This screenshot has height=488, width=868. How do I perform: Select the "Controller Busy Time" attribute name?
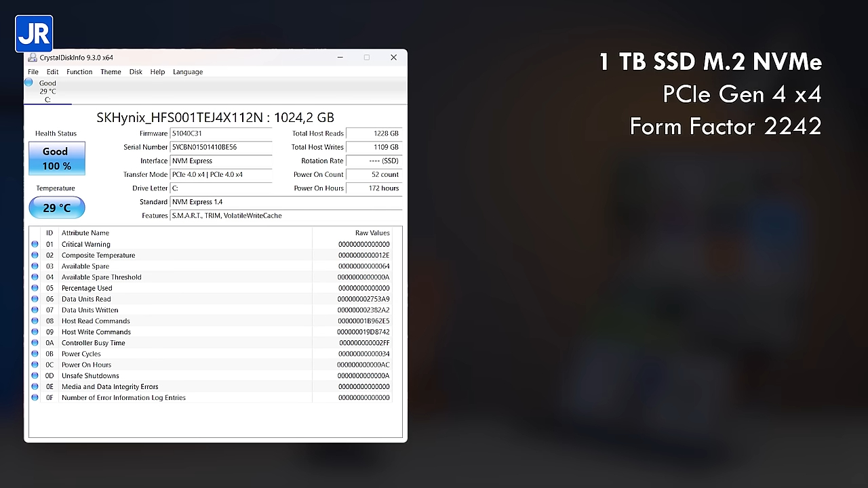(94, 343)
